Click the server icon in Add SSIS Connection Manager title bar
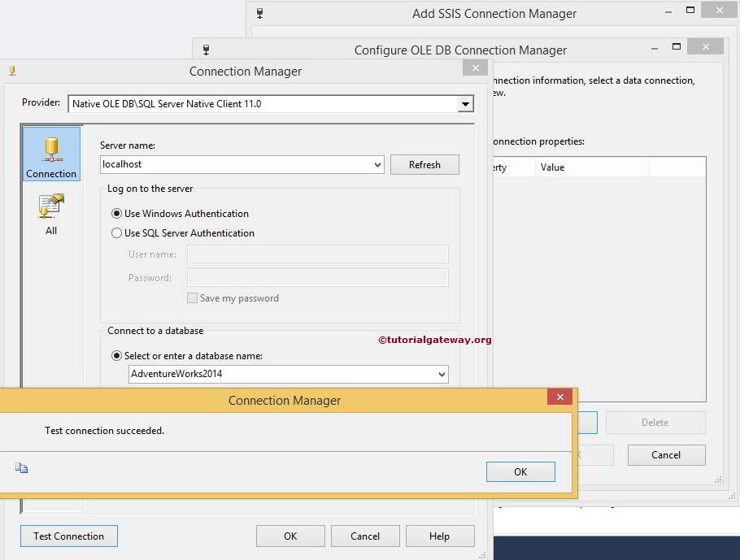The height and width of the screenshot is (560, 740). [x=259, y=12]
